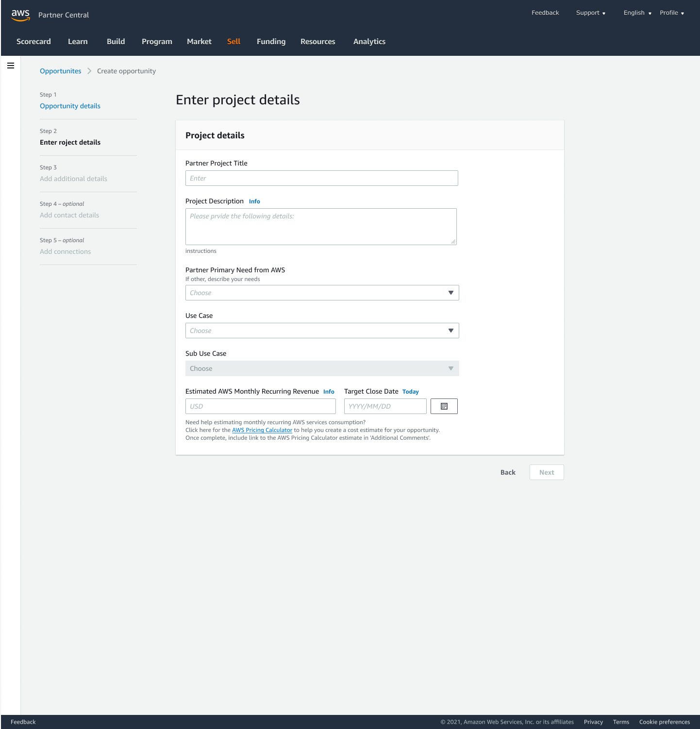Open the Support dropdown menu
Image resolution: width=700 pixels, height=729 pixels.
(x=591, y=13)
